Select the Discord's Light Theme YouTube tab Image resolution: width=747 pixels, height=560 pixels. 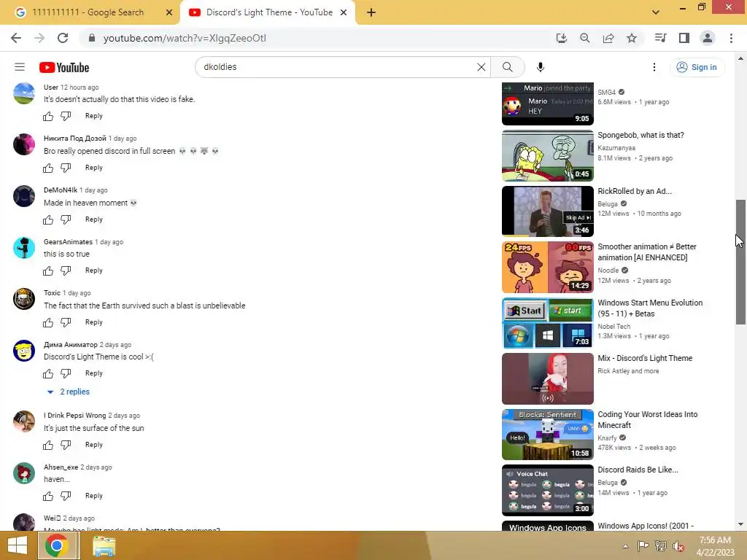[268, 12]
